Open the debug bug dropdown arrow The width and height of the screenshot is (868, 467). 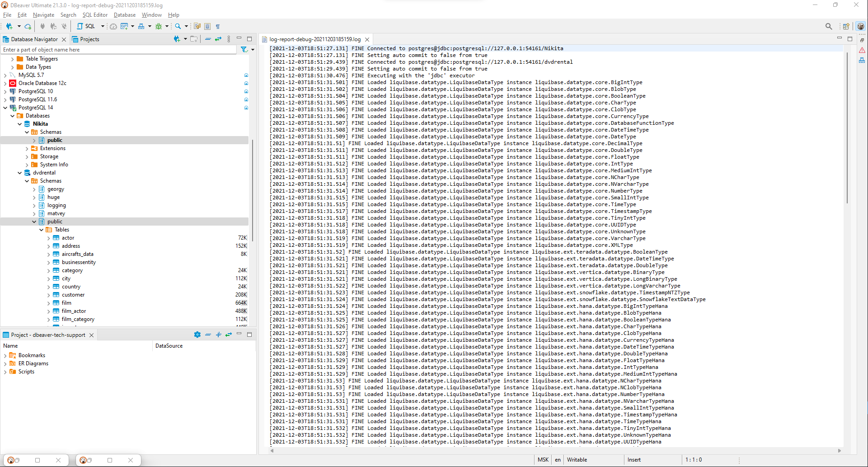coord(167,26)
